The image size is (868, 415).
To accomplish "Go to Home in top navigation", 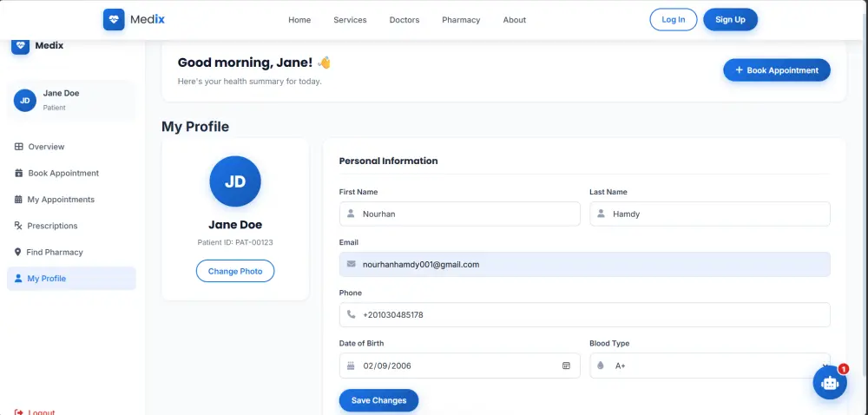I will click(x=299, y=20).
